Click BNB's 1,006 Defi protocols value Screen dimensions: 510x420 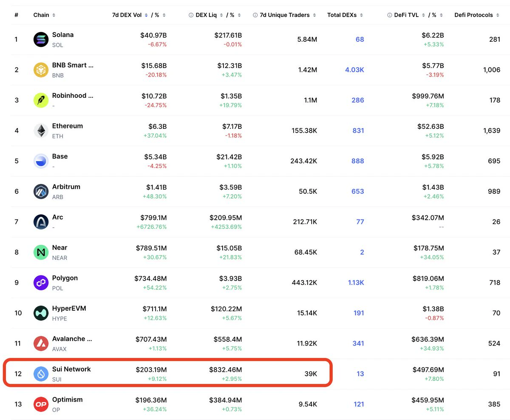click(x=492, y=70)
